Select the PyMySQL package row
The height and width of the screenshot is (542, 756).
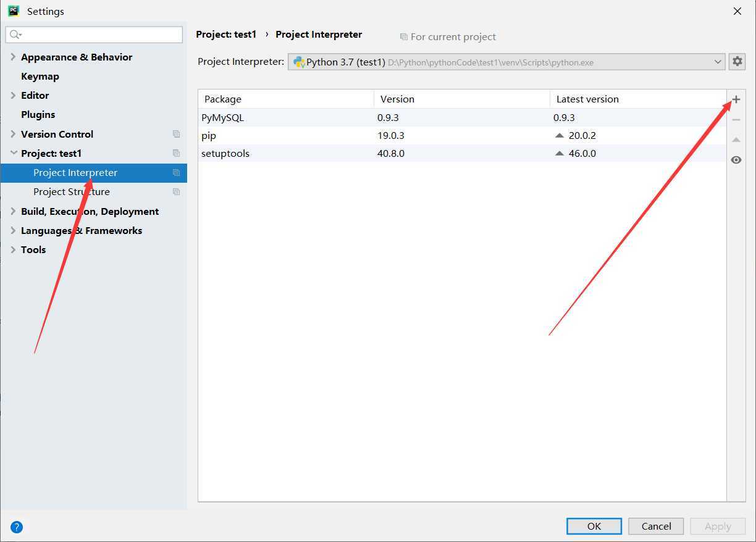(x=462, y=117)
